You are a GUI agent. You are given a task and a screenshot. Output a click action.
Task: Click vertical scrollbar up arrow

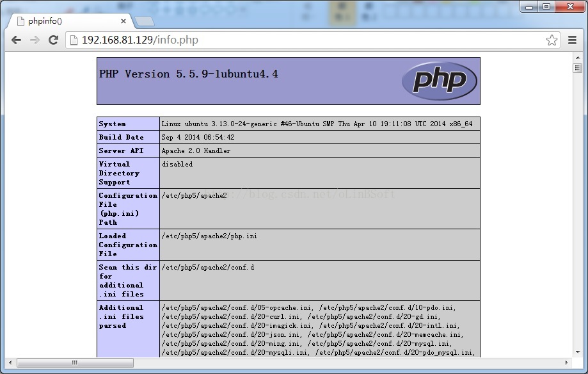click(x=578, y=58)
